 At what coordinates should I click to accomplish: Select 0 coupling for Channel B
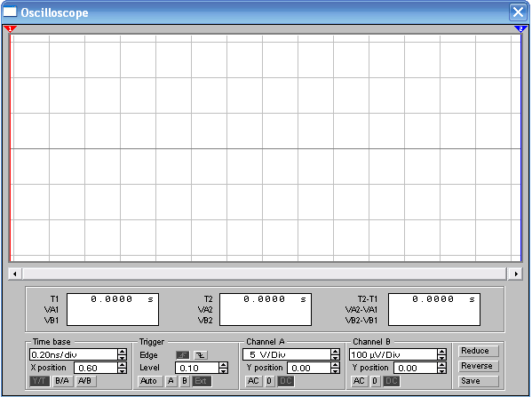[375, 381]
